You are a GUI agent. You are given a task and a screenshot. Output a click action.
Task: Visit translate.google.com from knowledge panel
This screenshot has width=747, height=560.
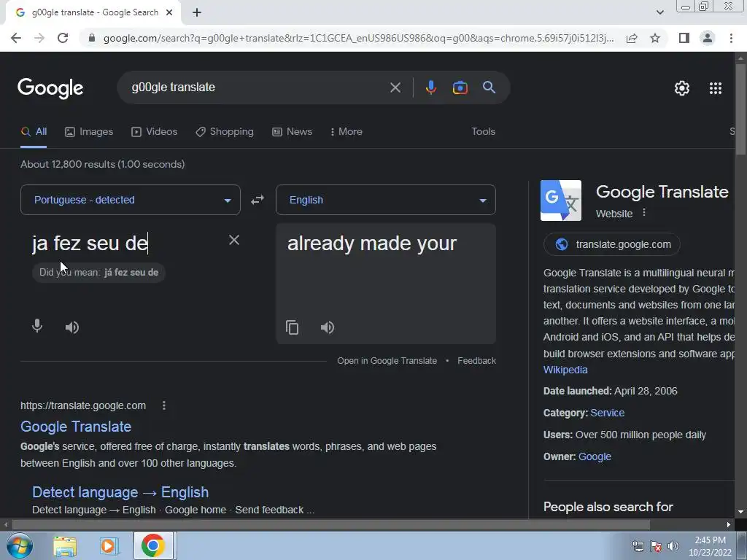click(612, 245)
